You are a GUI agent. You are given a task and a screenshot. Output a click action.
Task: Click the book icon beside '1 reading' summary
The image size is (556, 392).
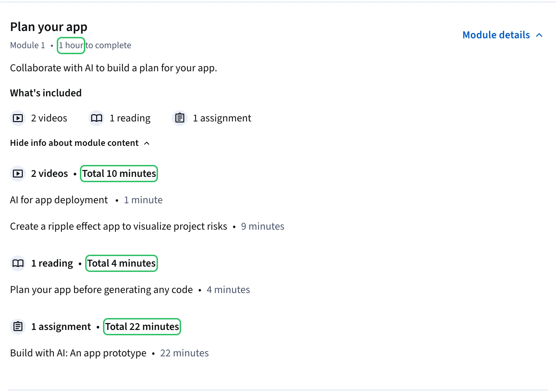[96, 118]
